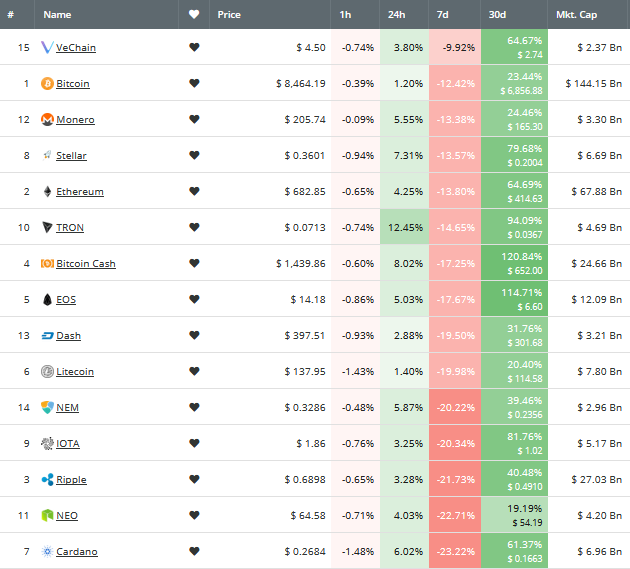Click the TRON logo icon
The image size is (630, 569).
[47, 227]
